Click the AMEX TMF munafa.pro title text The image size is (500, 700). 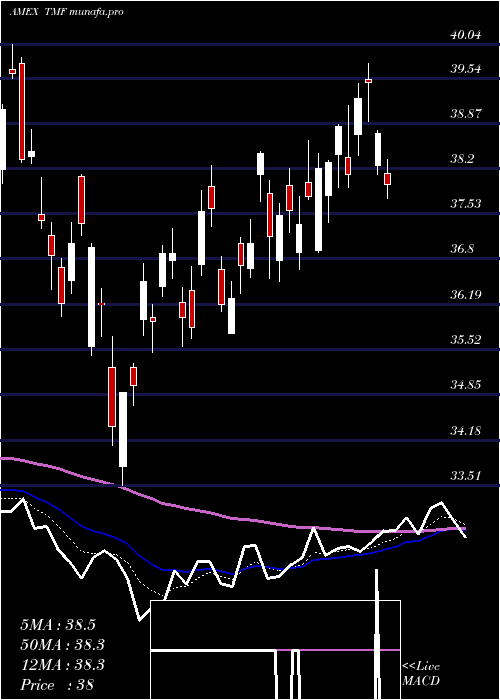click(x=66, y=12)
